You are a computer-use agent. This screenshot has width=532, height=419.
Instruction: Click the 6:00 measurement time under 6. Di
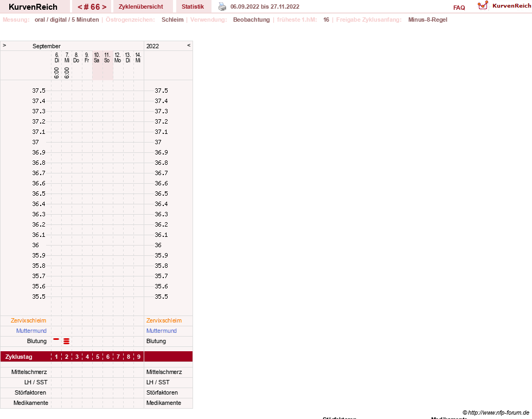(x=56, y=73)
